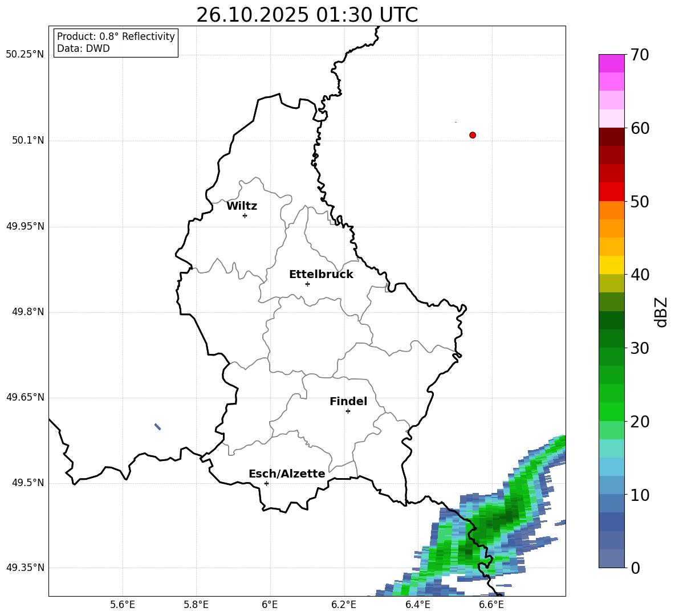Click the Findel city label
The image size is (675, 616).
click(348, 401)
